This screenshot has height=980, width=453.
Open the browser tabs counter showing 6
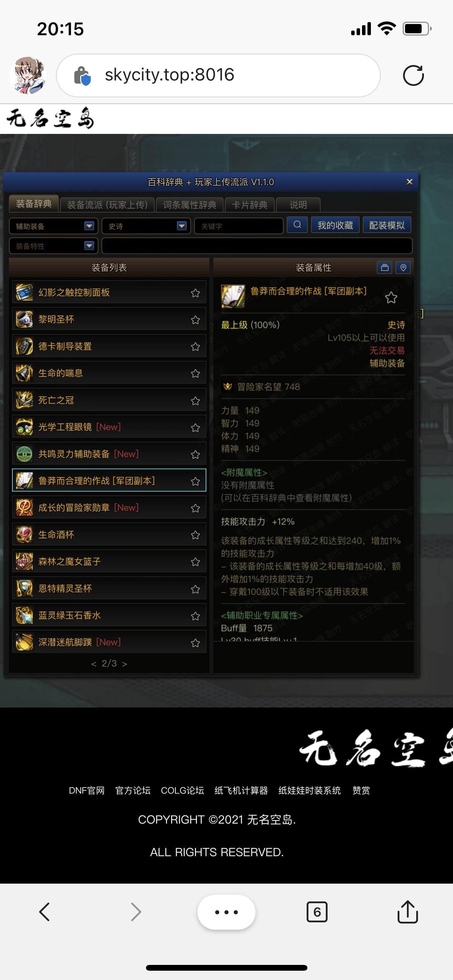317,912
